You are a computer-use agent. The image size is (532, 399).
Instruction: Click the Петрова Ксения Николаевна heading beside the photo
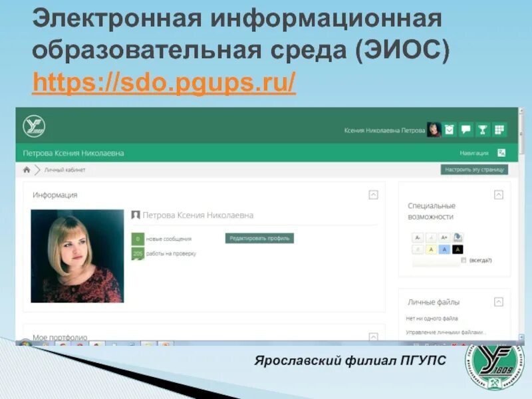pyautogui.click(x=198, y=215)
